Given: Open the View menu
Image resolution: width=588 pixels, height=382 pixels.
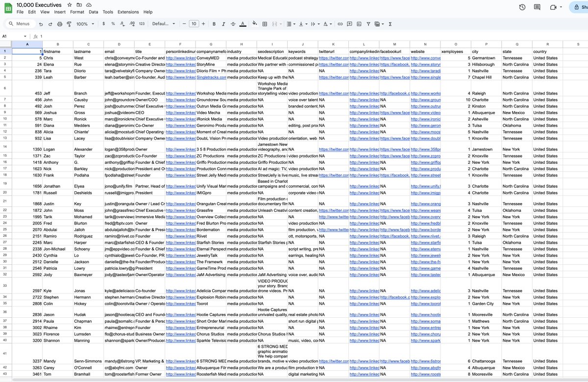Looking at the screenshot, I should click(x=45, y=12).
